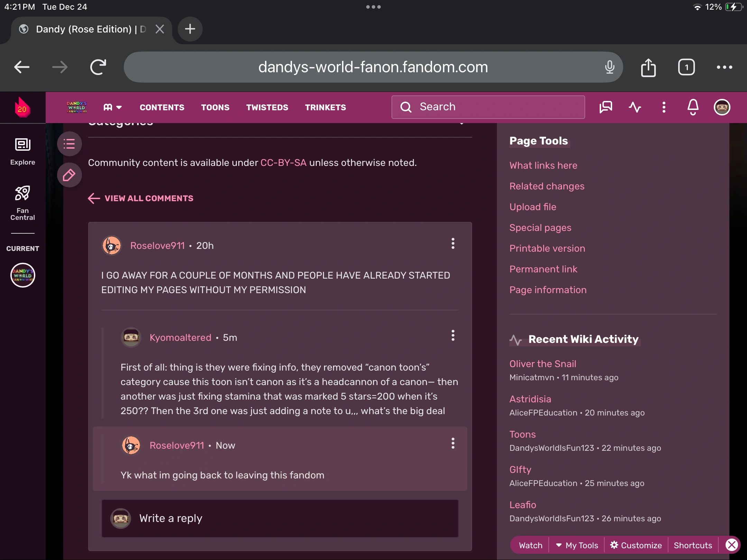Viewport: 747px width, 560px height.
Task: Open the Oliver the Snail activity link
Action: [x=543, y=364]
